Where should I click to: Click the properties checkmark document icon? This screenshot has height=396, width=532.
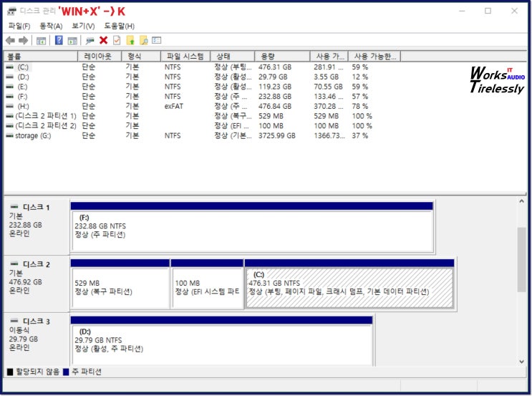point(117,40)
